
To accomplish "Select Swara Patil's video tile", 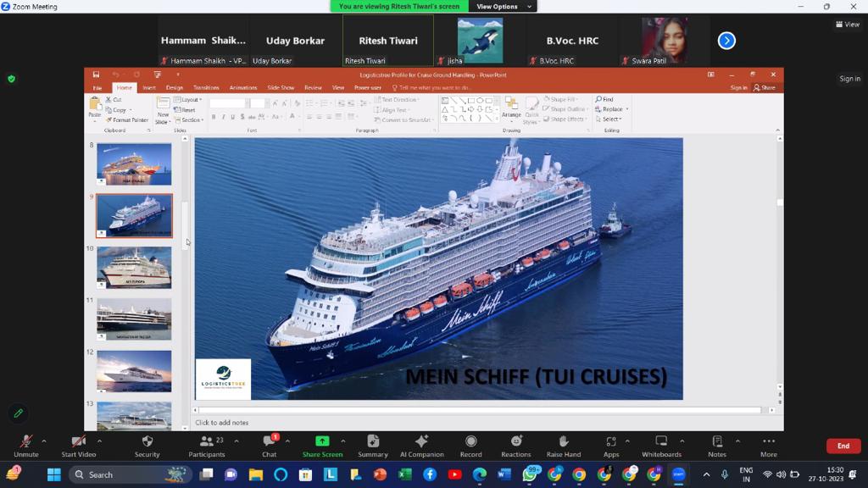I will click(665, 41).
